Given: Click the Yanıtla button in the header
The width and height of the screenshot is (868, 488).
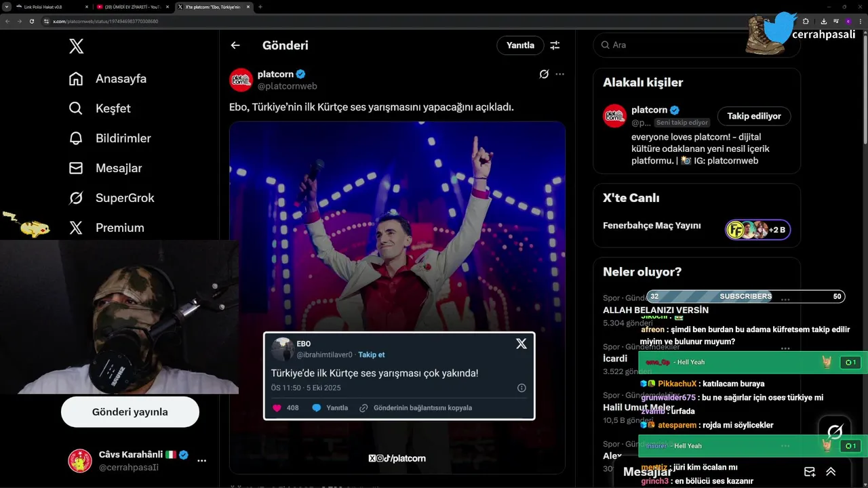Looking at the screenshot, I should [x=520, y=45].
